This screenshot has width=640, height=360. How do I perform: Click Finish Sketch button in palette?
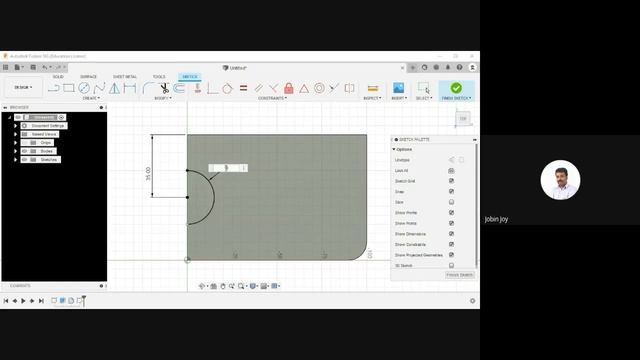point(460,275)
